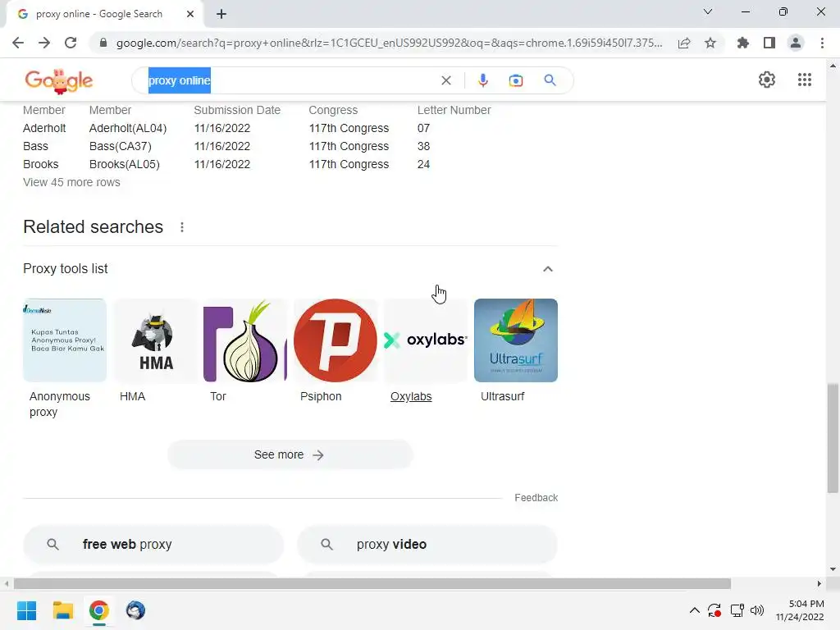The width and height of the screenshot is (840, 630).
Task: Show hidden system tray icons
Action: click(x=694, y=610)
